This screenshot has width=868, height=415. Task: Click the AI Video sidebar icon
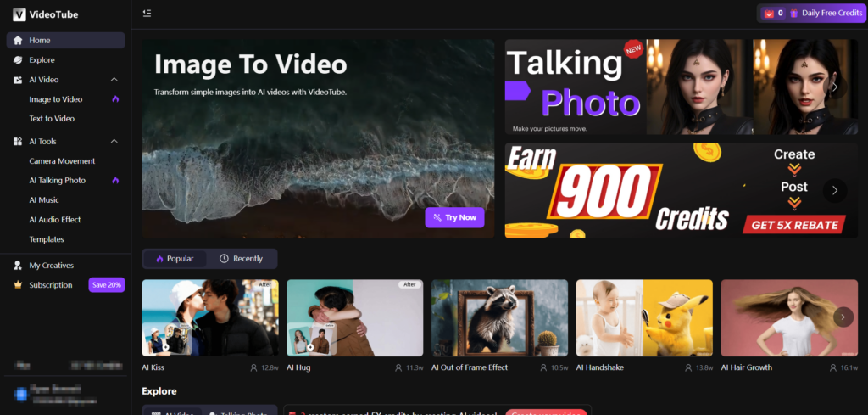click(x=19, y=80)
